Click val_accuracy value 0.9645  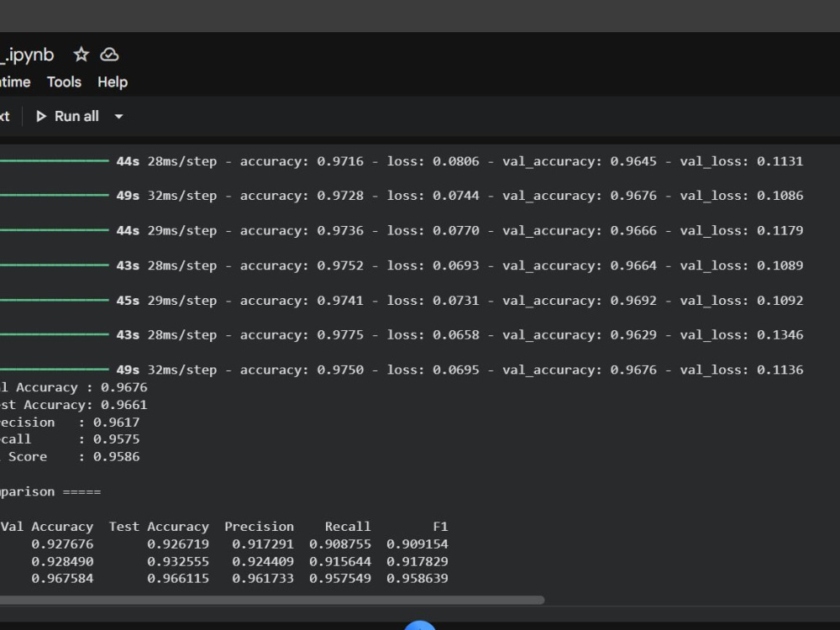pyautogui.click(x=633, y=161)
